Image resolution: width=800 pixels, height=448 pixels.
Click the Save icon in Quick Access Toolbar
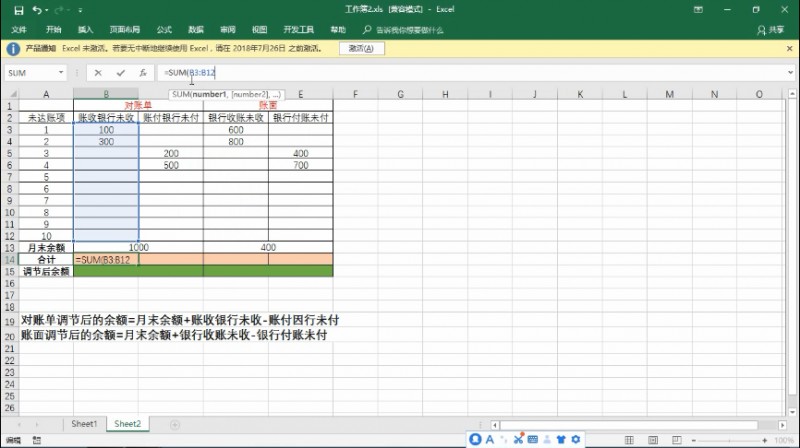(19, 10)
